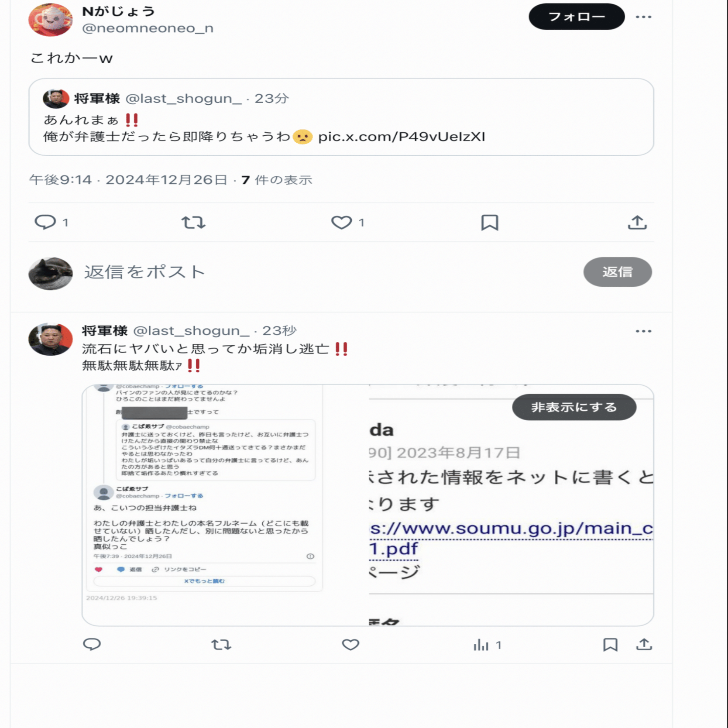Follow Nがじょう with フォロー button
The image size is (728, 728).
576,17
